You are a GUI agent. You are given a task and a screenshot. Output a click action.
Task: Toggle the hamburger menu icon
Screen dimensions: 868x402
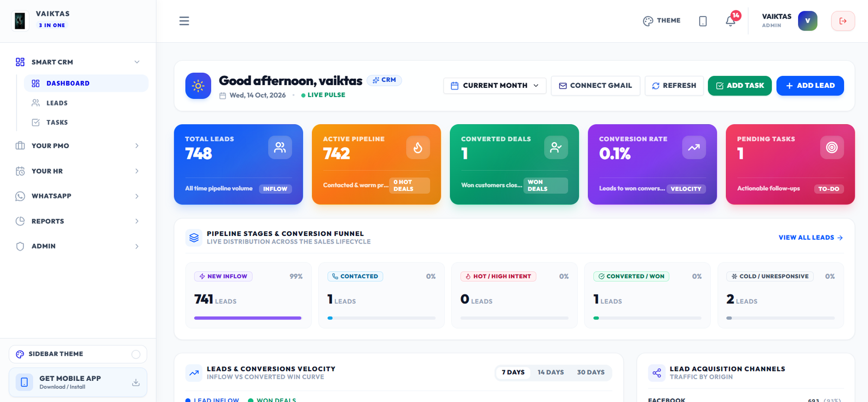tap(184, 21)
